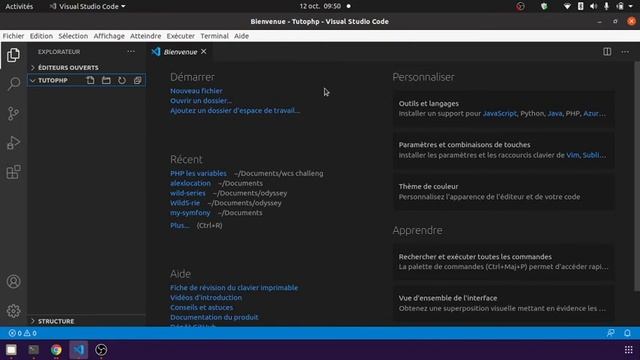Open Rechercher et exécuter toutes les commandes
The width and height of the screenshot is (640, 360).
coord(503,262)
